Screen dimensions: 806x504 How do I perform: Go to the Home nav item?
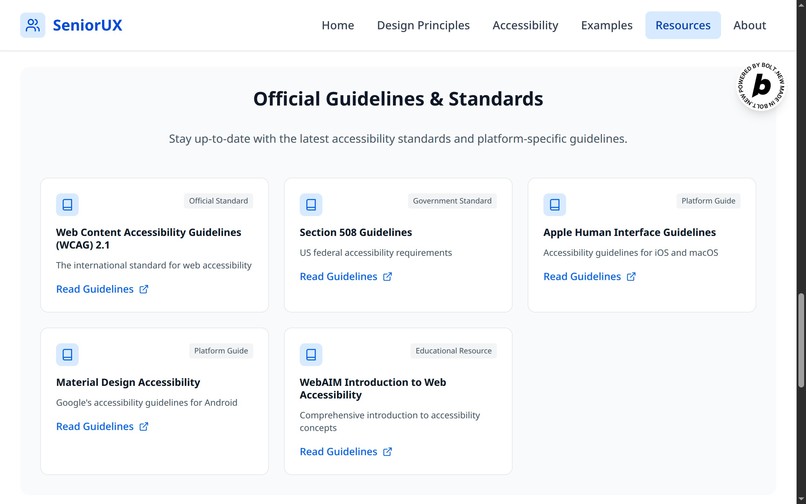[338, 25]
